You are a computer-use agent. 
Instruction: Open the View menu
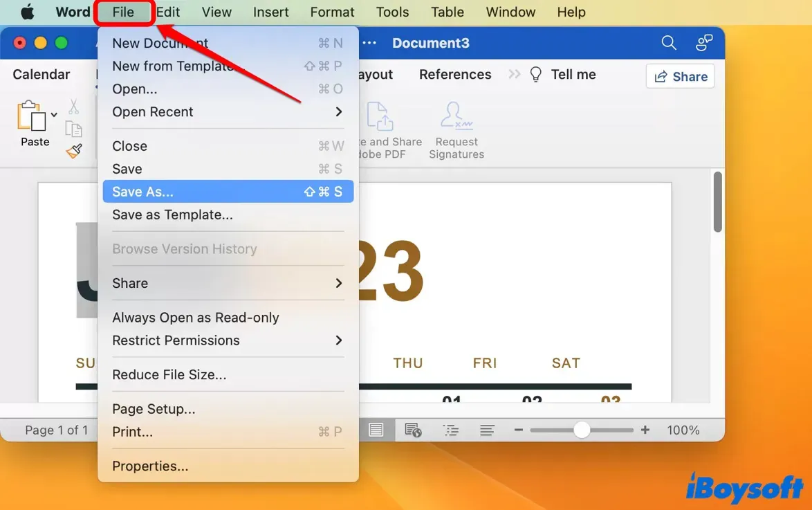click(216, 12)
